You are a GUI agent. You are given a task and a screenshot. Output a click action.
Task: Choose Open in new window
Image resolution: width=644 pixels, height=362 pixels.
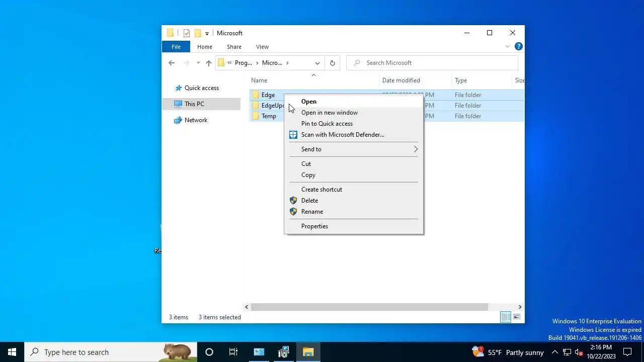click(354, 113)
